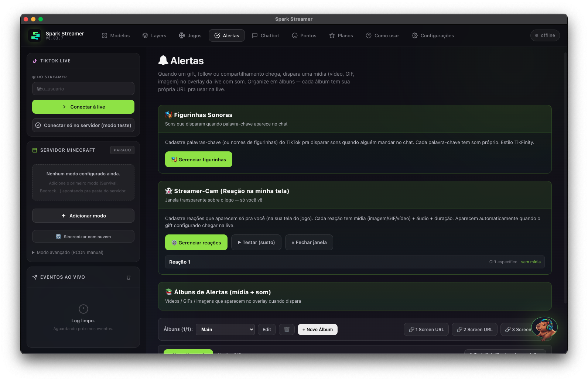This screenshot has height=381, width=588.
Task: Click the PARADO server status badge
Action: click(x=122, y=150)
